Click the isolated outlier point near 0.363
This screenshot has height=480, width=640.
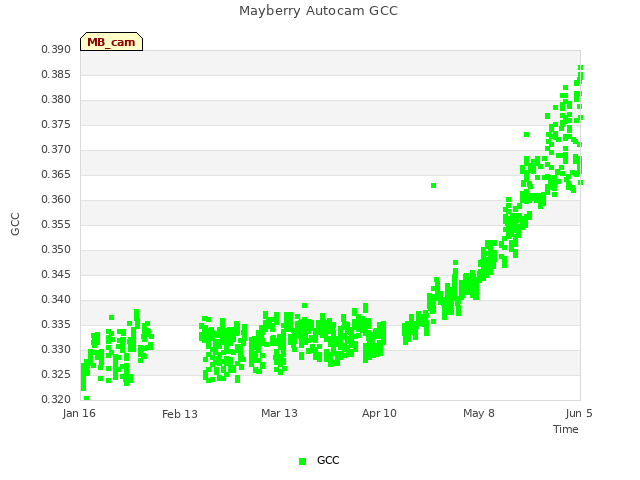click(433, 186)
